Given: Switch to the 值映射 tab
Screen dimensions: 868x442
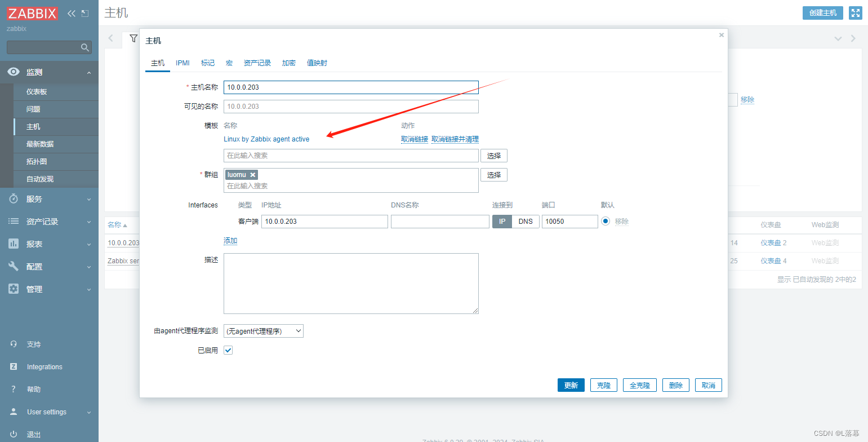Looking at the screenshot, I should coord(317,63).
